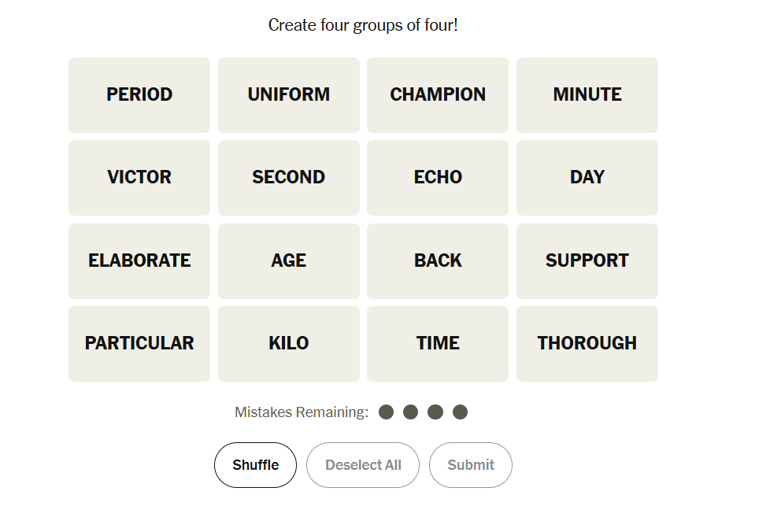Screen dimensions: 770x532
Task: Choose the CHAMPION word card
Action: (x=438, y=94)
